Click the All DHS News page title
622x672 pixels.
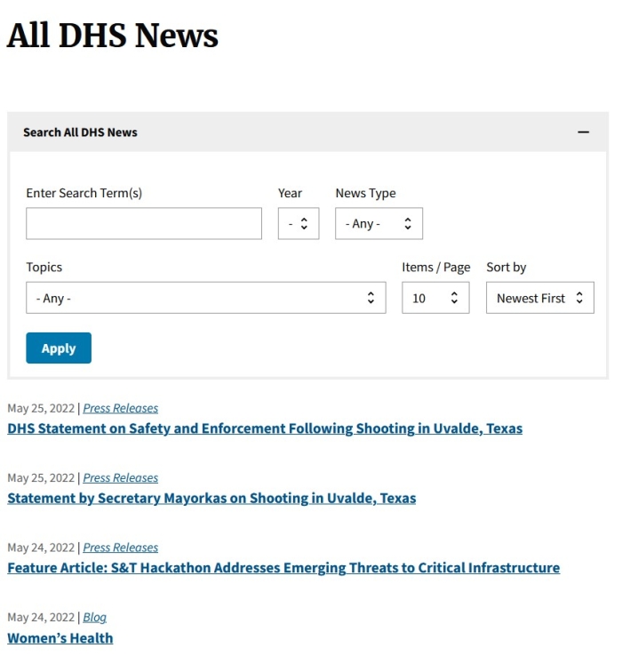pos(113,36)
